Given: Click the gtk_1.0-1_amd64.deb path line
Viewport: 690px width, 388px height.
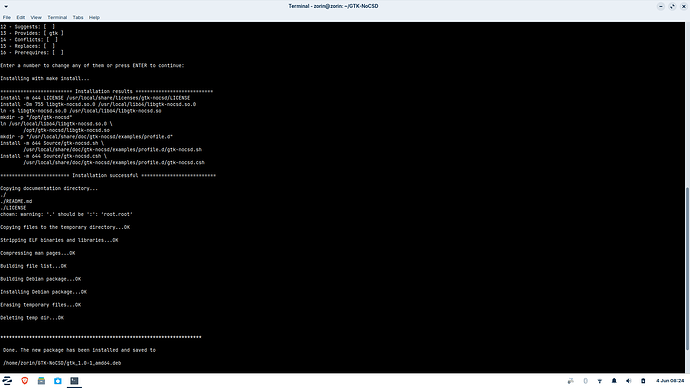Looking at the screenshot, I should [62, 363].
